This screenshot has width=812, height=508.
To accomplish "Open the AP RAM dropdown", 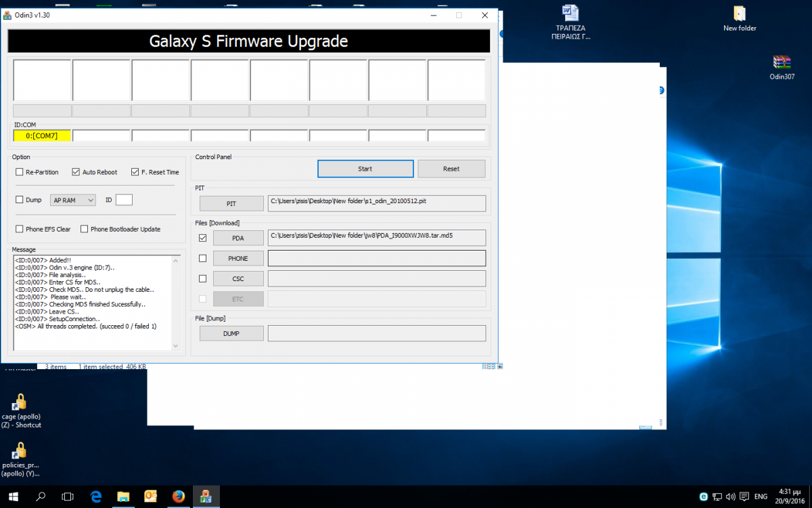I will pyautogui.click(x=74, y=200).
